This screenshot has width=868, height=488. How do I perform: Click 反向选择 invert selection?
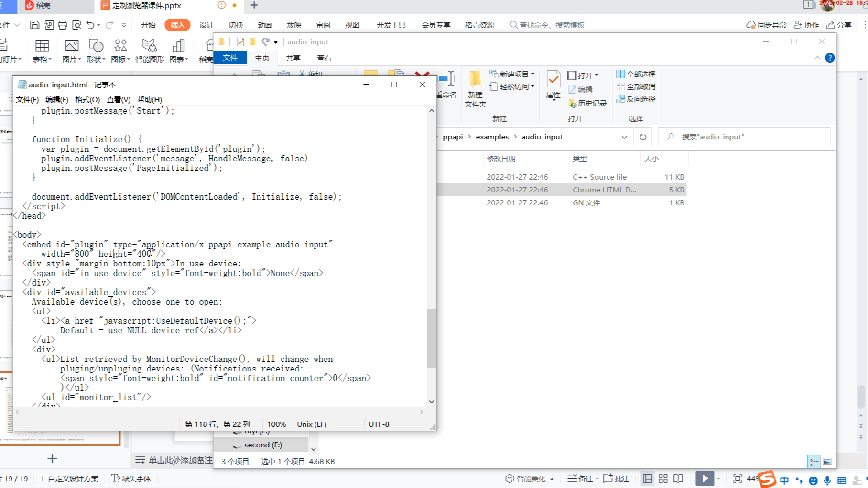coord(636,99)
